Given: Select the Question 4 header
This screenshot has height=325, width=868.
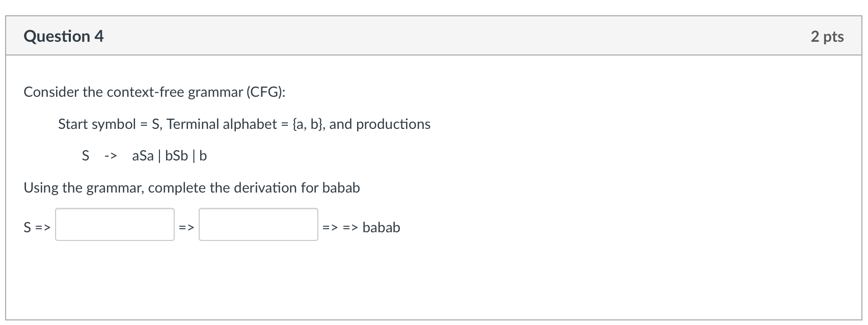Looking at the screenshot, I should tap(63, 36).
